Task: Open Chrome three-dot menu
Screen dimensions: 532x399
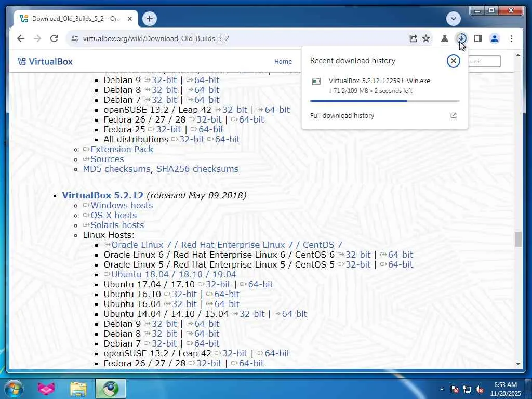Action: pyautogui.click(x=511, y=38)
